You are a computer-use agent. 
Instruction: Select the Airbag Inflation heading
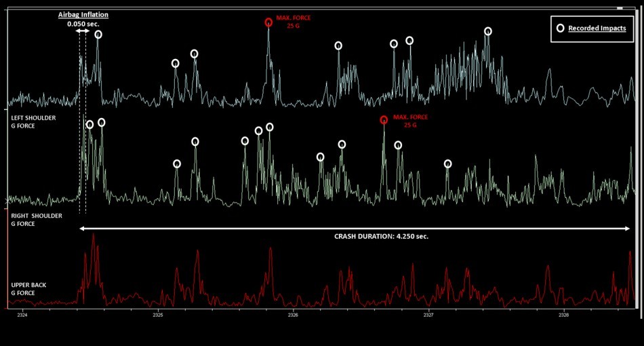83,15
